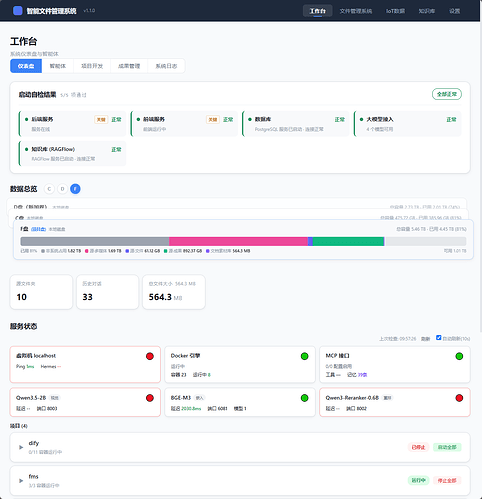The image size is (482, 499).
Task: Click the red status dot on Qwen3-Reranker-0.6B card
Action: click(x=459, y=398)
